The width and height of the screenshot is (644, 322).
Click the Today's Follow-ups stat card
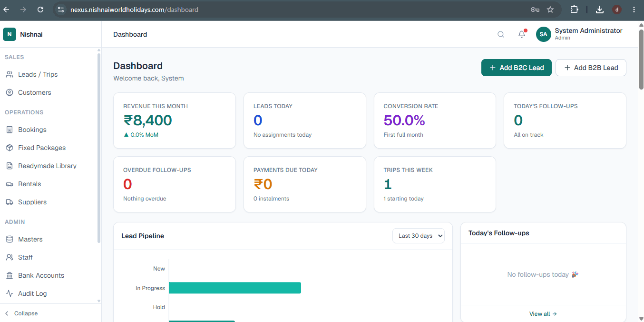(x=565, y=121)
